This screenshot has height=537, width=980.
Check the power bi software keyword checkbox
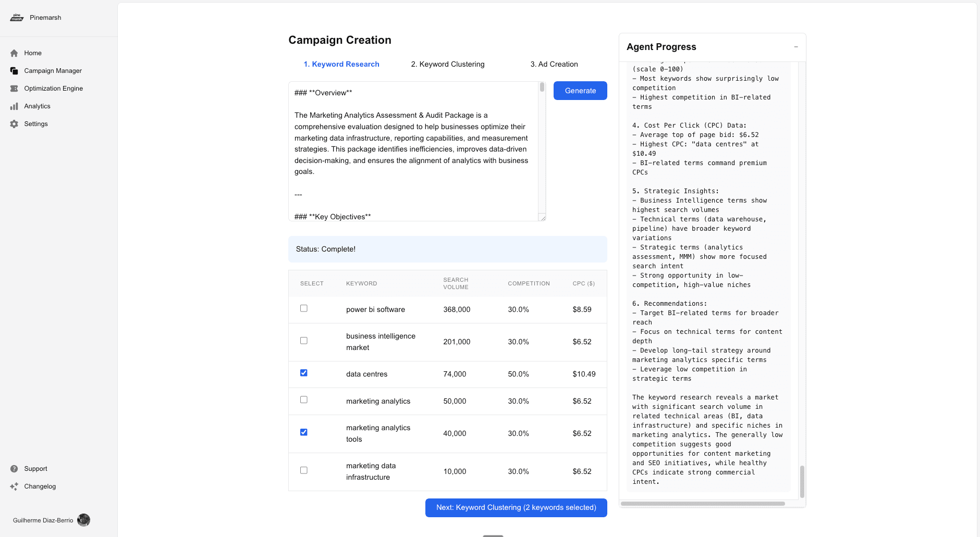[304, 308]
